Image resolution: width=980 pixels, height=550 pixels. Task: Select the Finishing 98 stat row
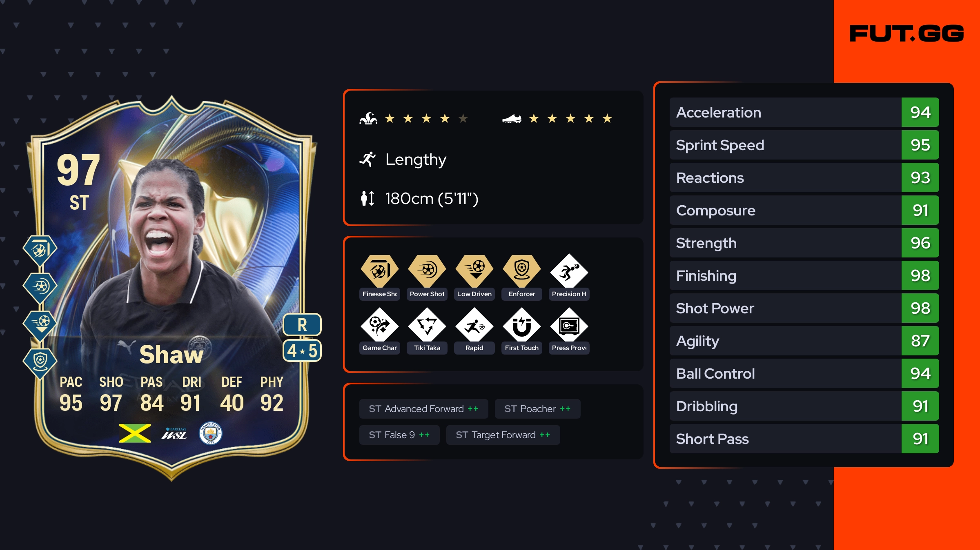(x=804, y=275)
